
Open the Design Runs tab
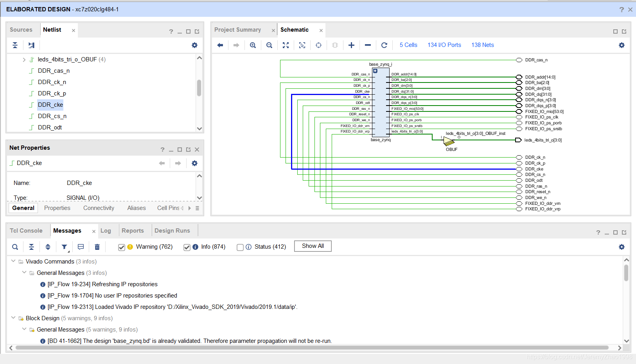172,231
